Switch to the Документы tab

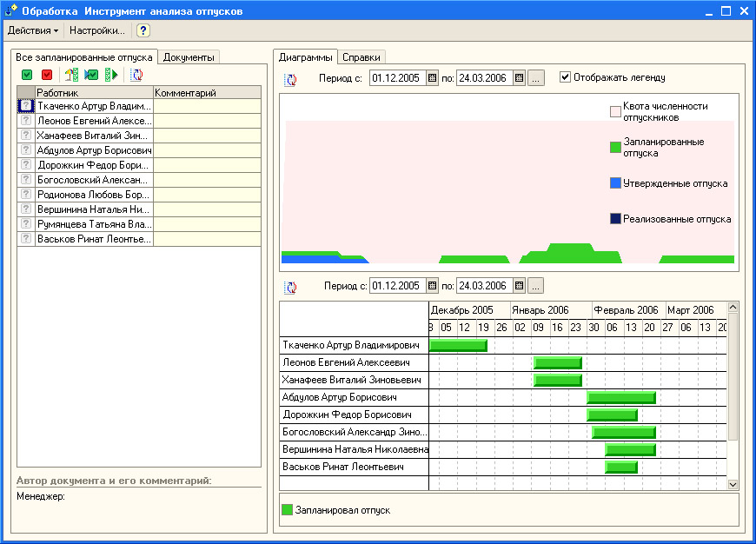[189, 57]
